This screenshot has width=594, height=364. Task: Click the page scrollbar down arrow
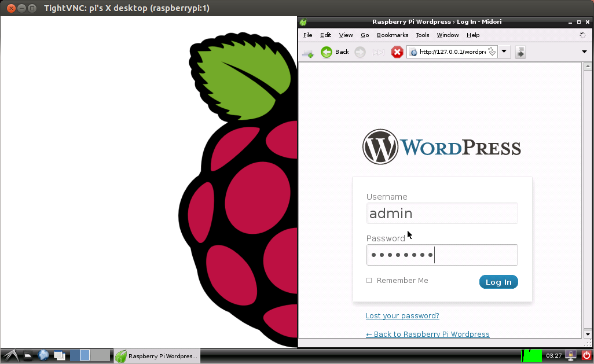(x=587, y=334)
